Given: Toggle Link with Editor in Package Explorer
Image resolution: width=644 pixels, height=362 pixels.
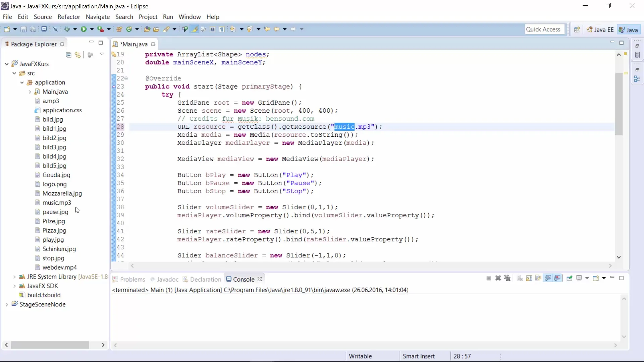Looking at the screenshot, I should click(x=78, y=55).
